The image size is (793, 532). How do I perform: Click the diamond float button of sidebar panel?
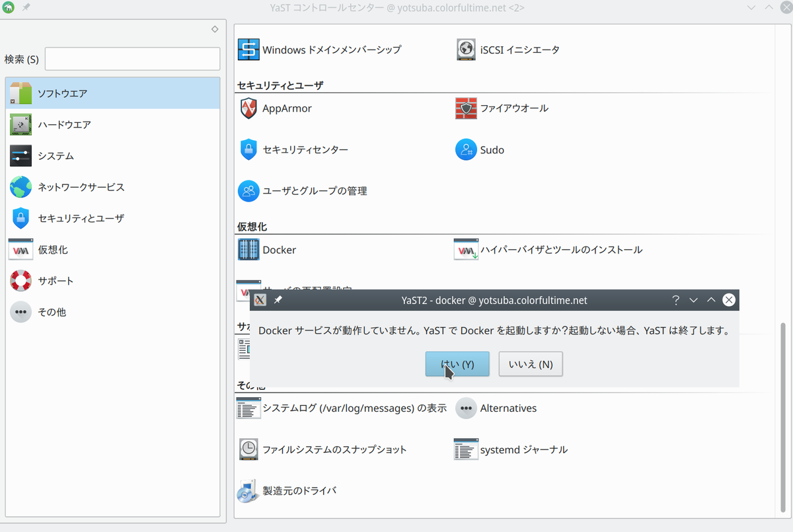tap(215, 29)
